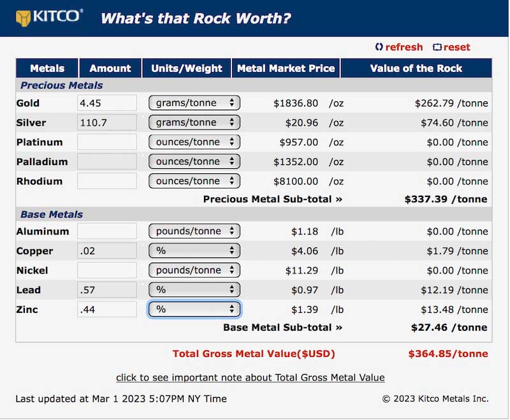The height and width of the screenshot is (420, 510).
Task: Click the Nickel amount field
Action: (x=107, y=270)
